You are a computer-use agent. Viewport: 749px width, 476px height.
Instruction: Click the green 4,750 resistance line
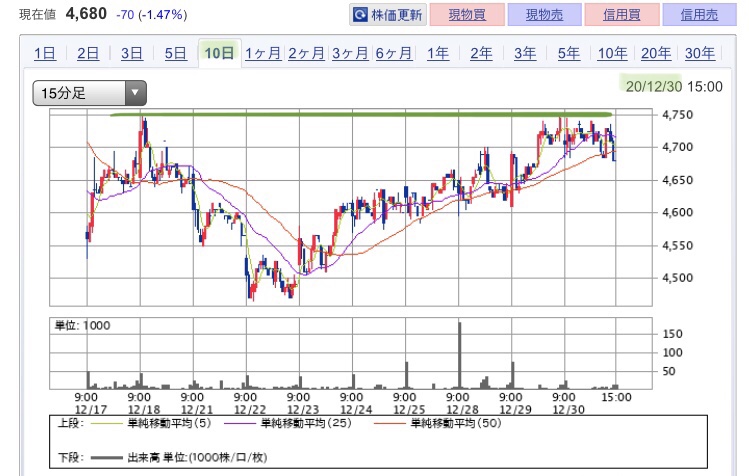click(x=361, y=115)
